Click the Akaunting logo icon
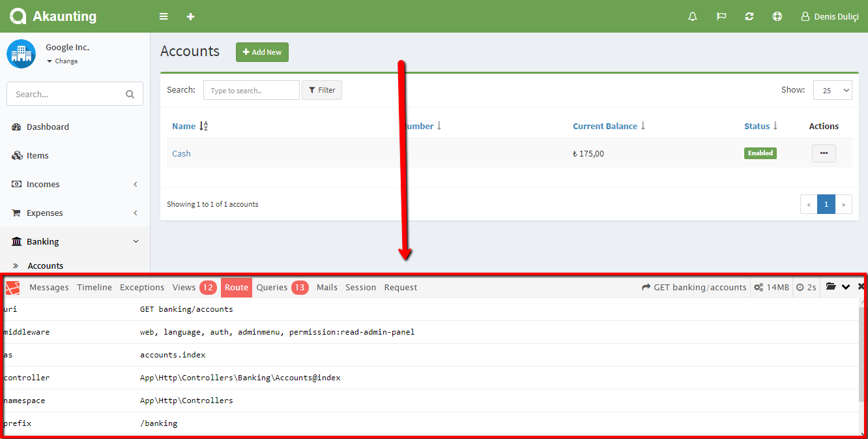The height and width of the screenshot is (439, 868). 18,16
